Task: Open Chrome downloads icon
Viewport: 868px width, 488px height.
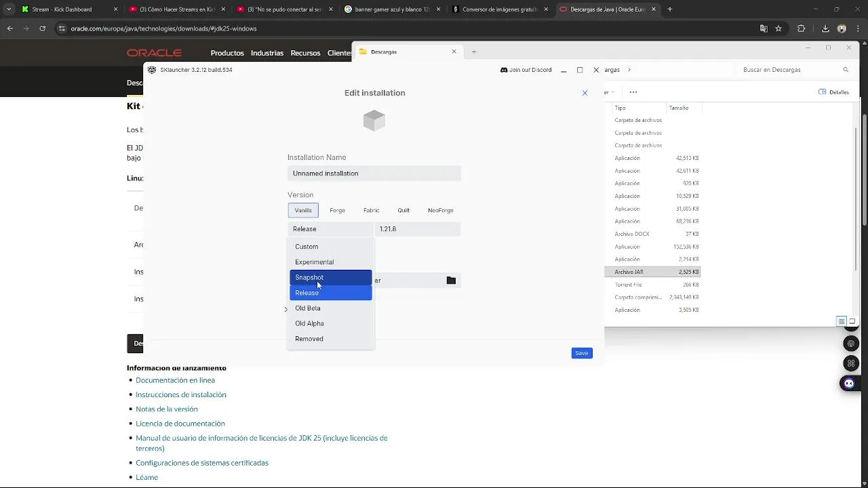Action: coord(825,28)
